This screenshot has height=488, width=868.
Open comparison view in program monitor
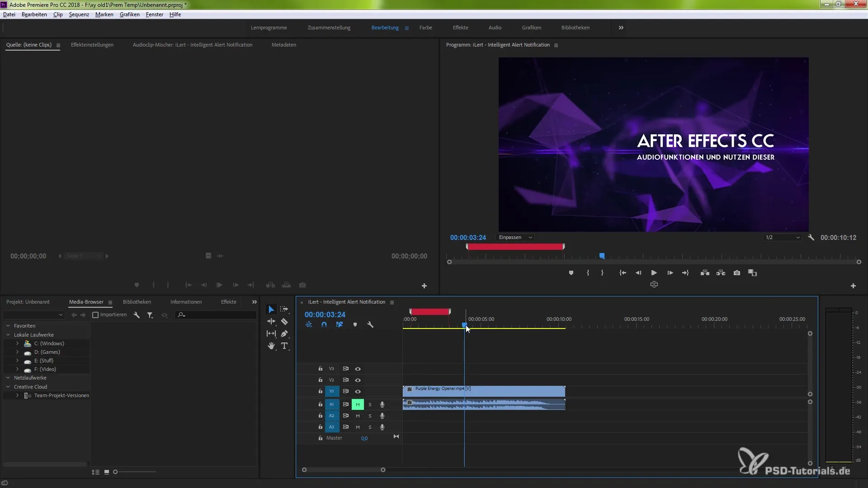[x=752, y=273]
